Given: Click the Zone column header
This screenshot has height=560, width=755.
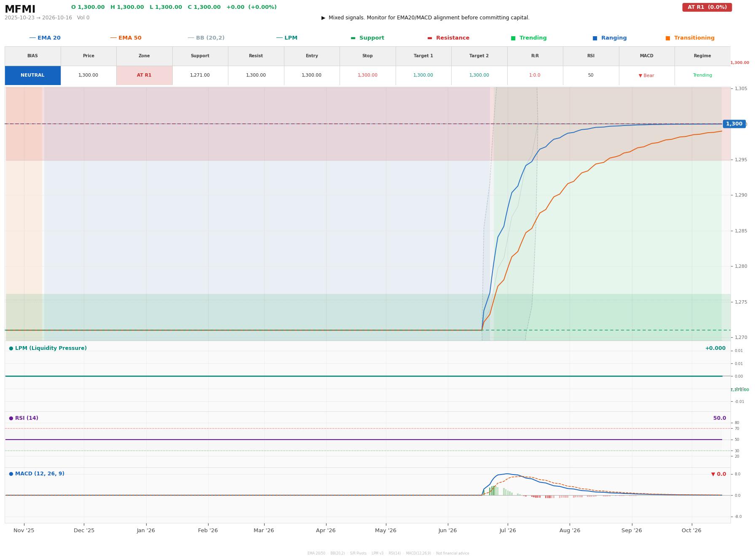Looking at the screenshot, I should pos(144,56).
